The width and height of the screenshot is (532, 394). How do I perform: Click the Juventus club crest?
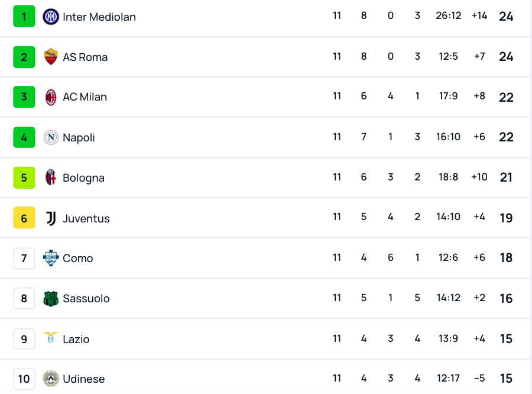[x=51, y=218]
